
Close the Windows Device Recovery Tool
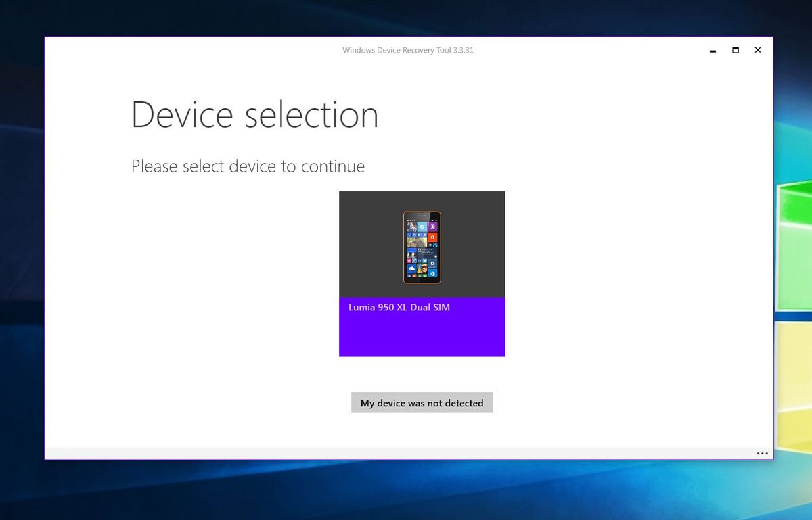click(x=757, y=50)
